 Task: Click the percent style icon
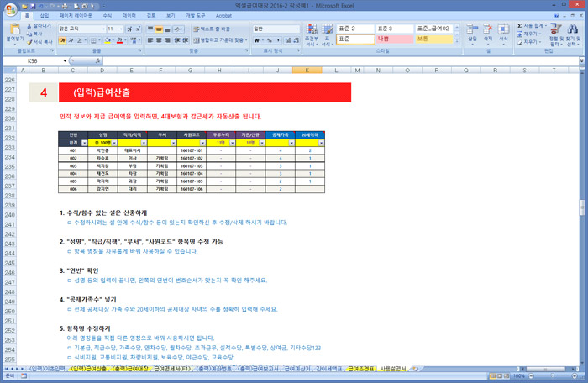(x=270, y=40)
